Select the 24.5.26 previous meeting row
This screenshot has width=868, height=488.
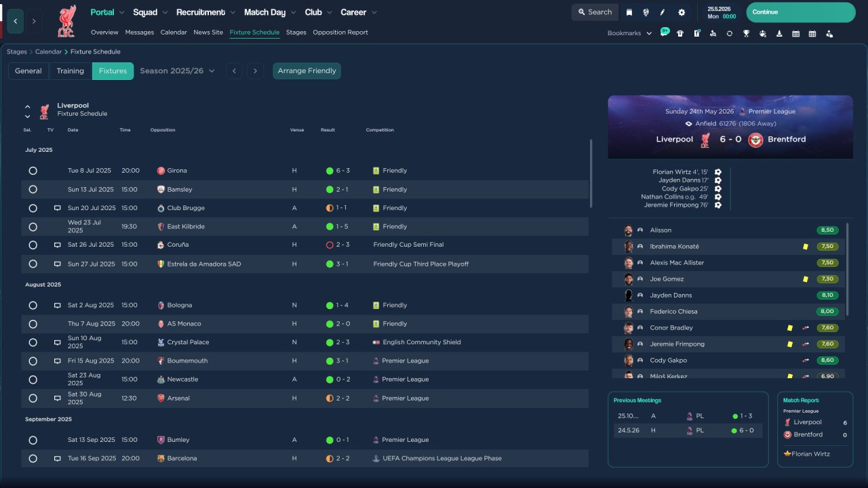(x=687, y=430)
